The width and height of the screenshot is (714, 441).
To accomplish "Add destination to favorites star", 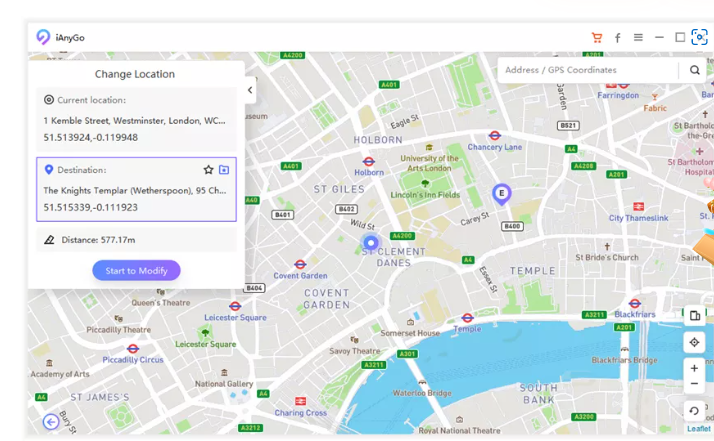I will pos(209,170).
